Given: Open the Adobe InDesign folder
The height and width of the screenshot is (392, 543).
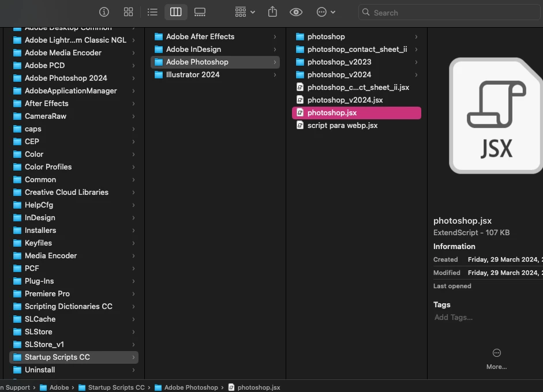Looking at the screenshot, I should click(x=215, y=50).
